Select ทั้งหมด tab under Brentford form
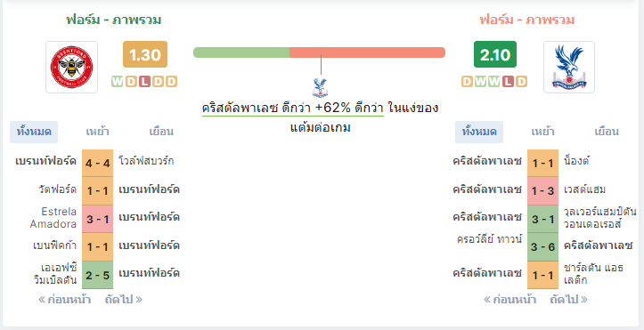This screenshot has width=644, height=330. pyautogui.click(x=34, y=132)
